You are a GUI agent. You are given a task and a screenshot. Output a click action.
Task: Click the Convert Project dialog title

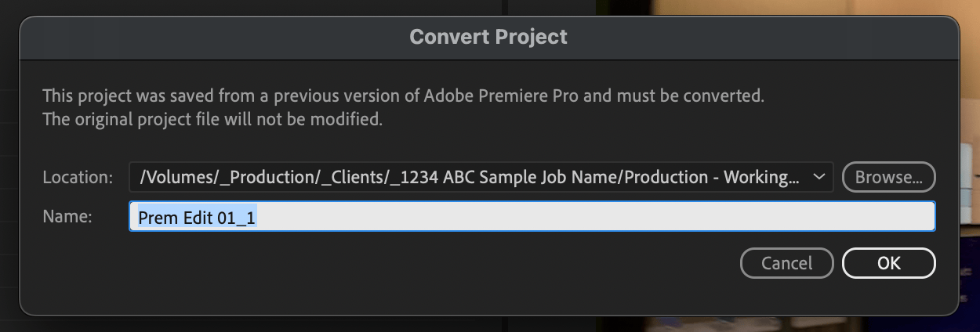coord(488,37)
